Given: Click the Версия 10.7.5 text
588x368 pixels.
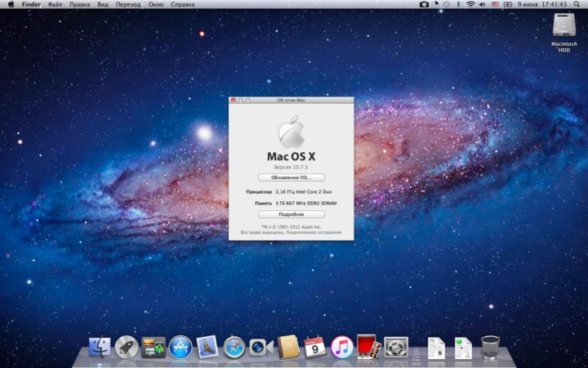Looking at the screenshot, I should (x=292, y=166).
